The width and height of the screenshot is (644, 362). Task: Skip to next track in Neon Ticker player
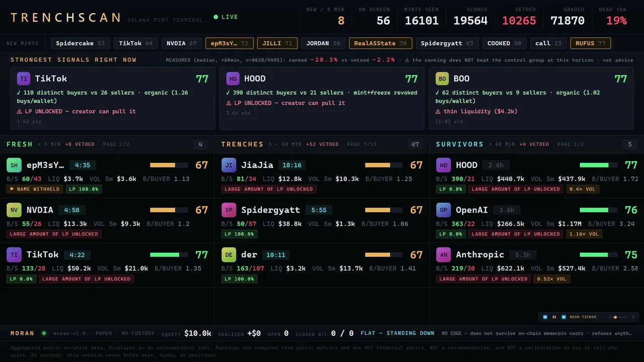(x=564, y=317)
